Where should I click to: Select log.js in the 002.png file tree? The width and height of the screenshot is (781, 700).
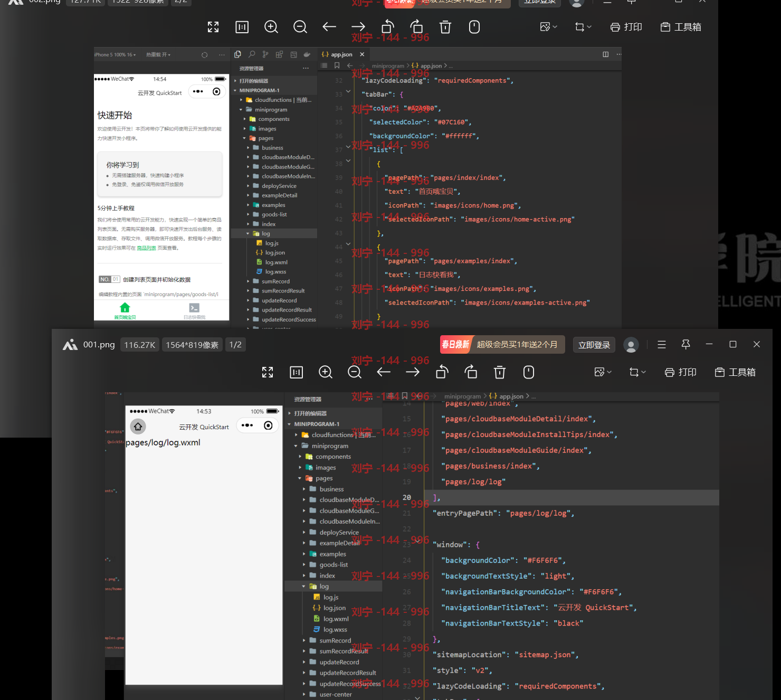pos(268,243)
